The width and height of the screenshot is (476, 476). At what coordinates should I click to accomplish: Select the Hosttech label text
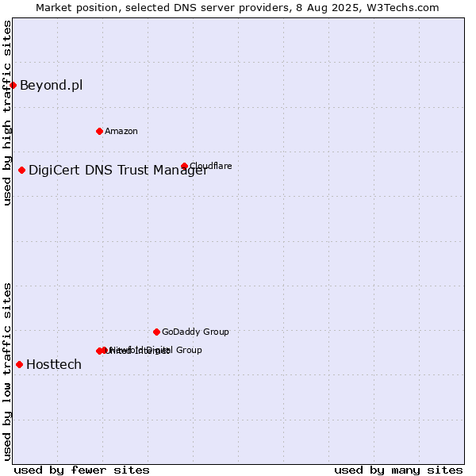(x=54, y=365)
